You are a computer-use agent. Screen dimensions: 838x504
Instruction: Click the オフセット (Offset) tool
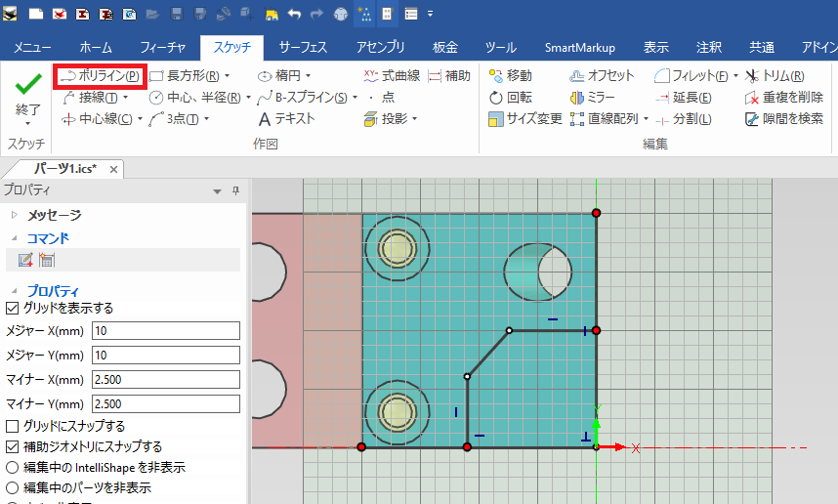601,75
